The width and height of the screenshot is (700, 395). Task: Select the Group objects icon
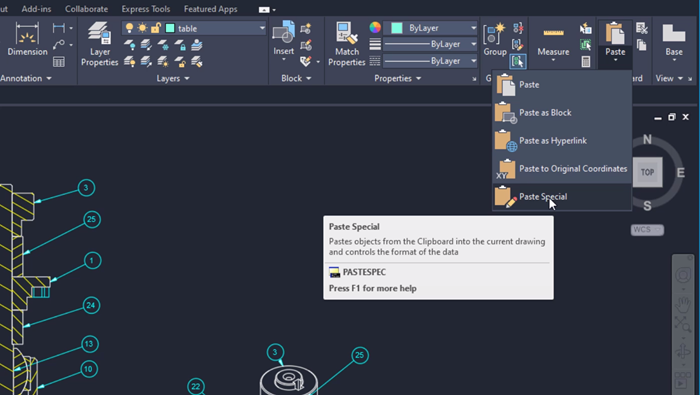pyautogui.click(x=495, y=40)
